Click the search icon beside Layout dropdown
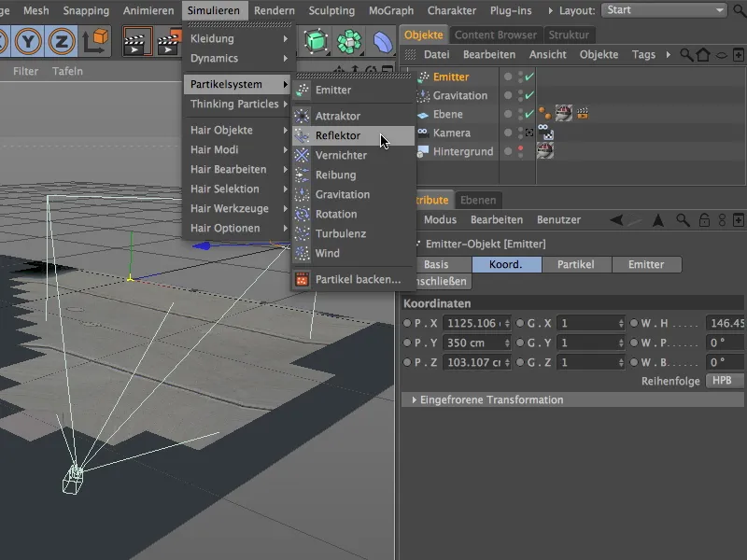747x560 pixels. click(740, 10)
